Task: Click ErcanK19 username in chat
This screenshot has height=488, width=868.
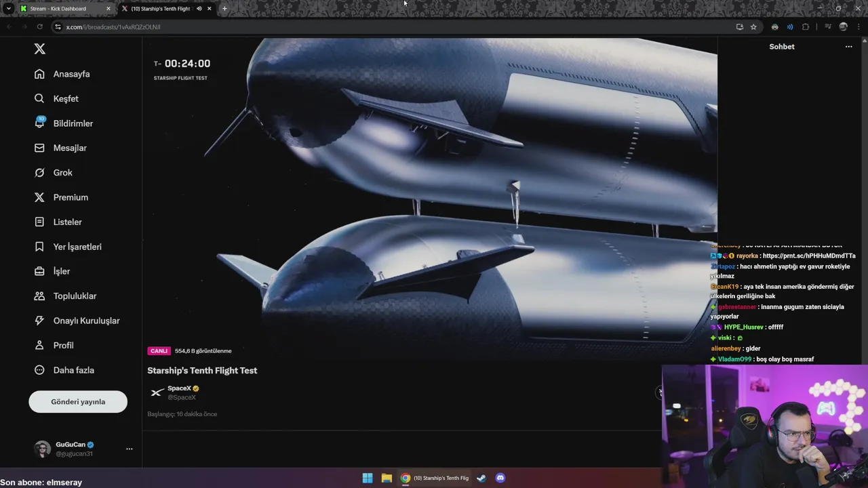Action: [724, 287]
